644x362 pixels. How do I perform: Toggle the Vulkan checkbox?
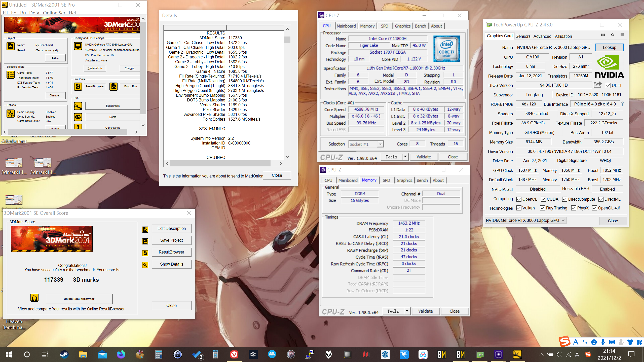pyautogui.click(x=519, y=208)
